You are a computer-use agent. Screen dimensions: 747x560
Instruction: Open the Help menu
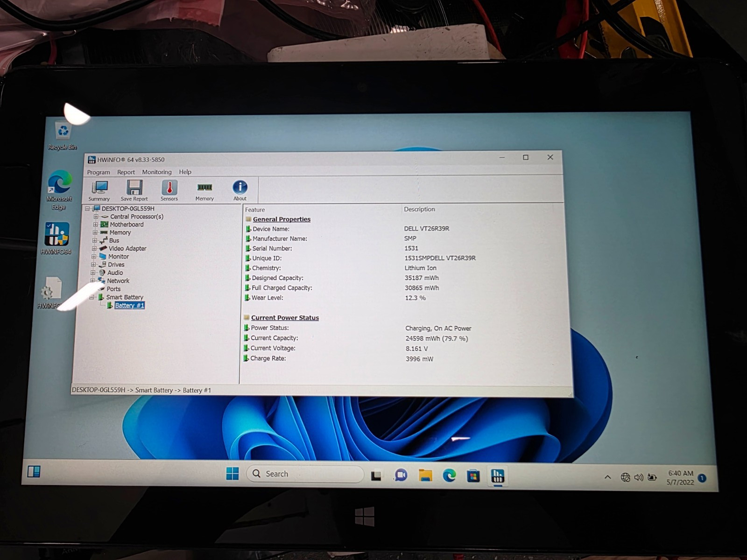tap(185, 172)
